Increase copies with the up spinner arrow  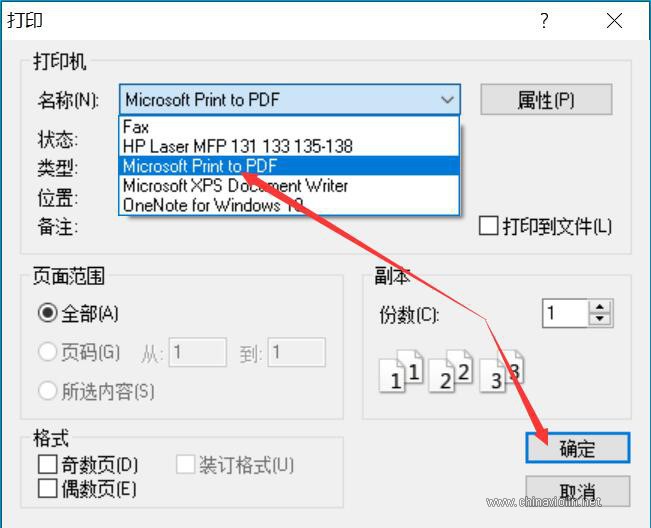click(x=599, y=307)
